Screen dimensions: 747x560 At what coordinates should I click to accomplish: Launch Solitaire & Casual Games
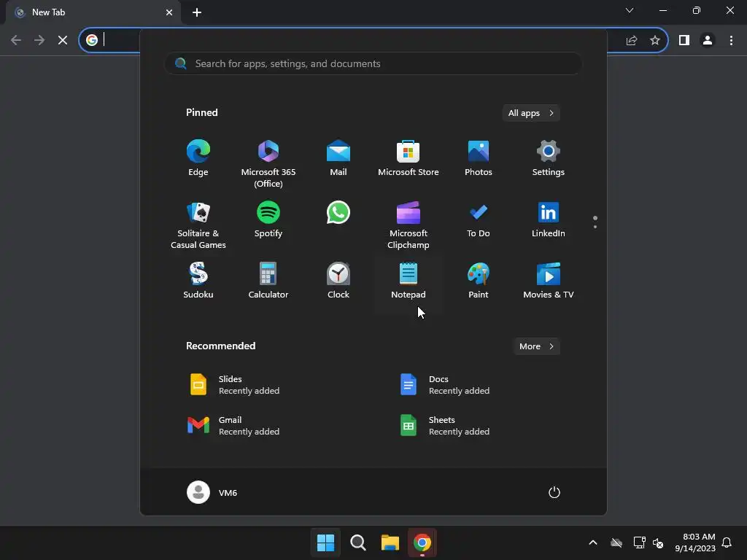point(198,225)
